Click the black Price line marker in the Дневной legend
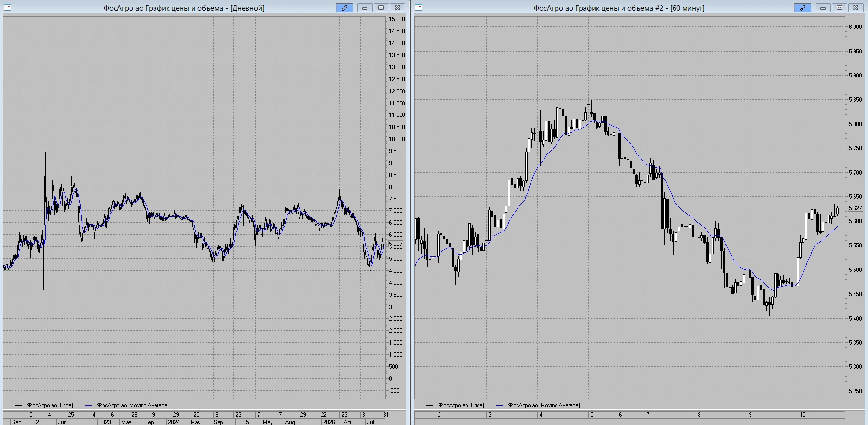 click(18, 405)
